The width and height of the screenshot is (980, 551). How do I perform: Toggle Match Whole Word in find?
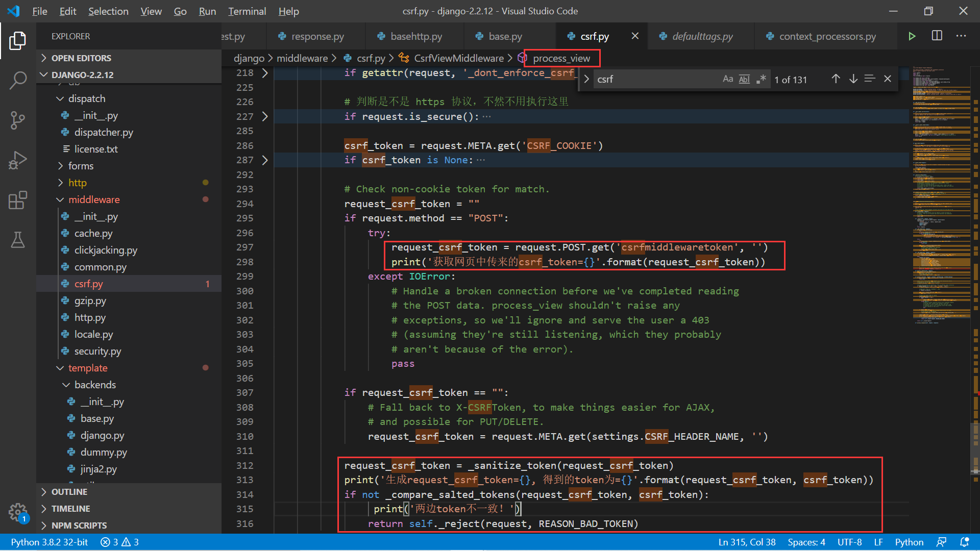pyautogui.click(x=745, y=79)
